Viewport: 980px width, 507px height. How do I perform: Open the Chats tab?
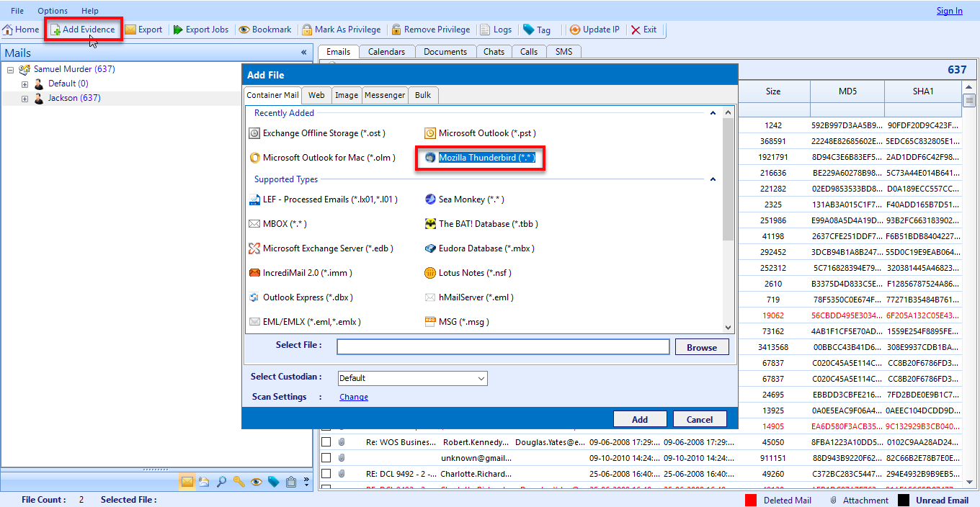pos(494,52)
